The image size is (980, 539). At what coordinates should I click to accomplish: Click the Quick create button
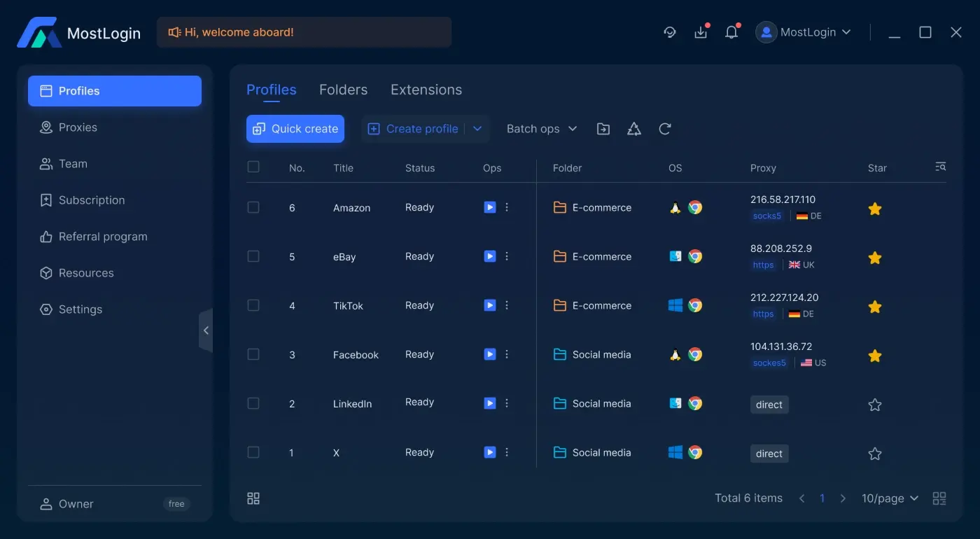tap(295, 129)
